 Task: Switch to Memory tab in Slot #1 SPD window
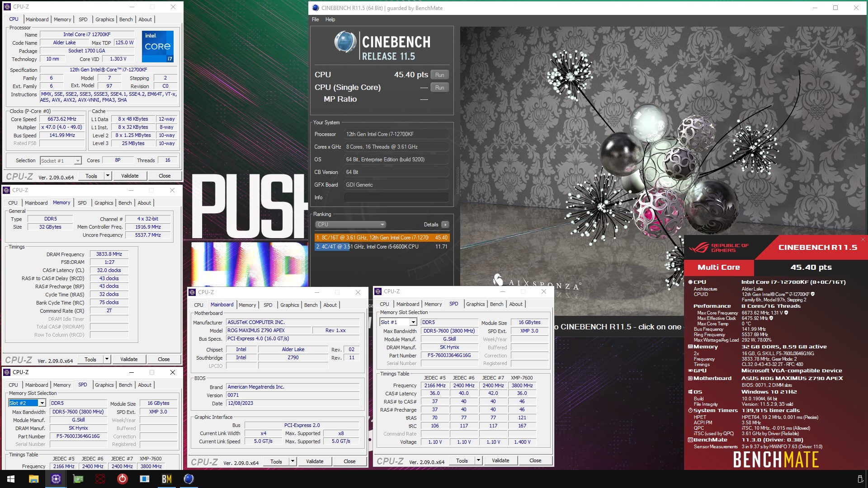pyautogui.click(x=433, y=304)
